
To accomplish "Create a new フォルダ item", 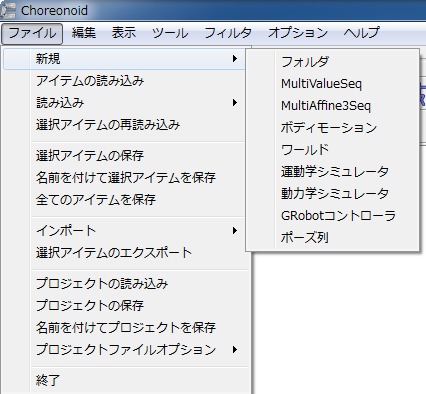I will coord(332,62).
